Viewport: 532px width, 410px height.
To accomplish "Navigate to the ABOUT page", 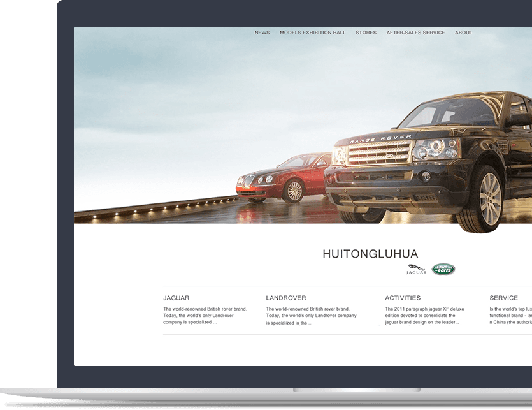I will click(x=463, y=33).
